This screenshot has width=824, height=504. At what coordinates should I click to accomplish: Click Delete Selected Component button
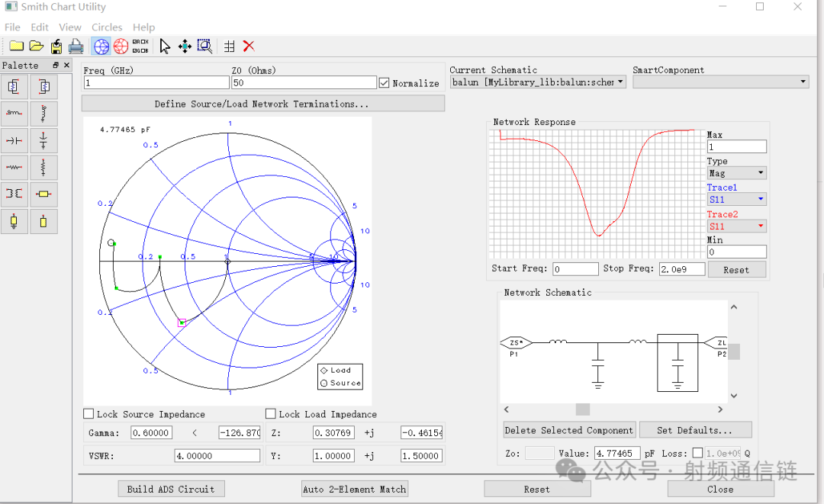(x=569, y=430)
